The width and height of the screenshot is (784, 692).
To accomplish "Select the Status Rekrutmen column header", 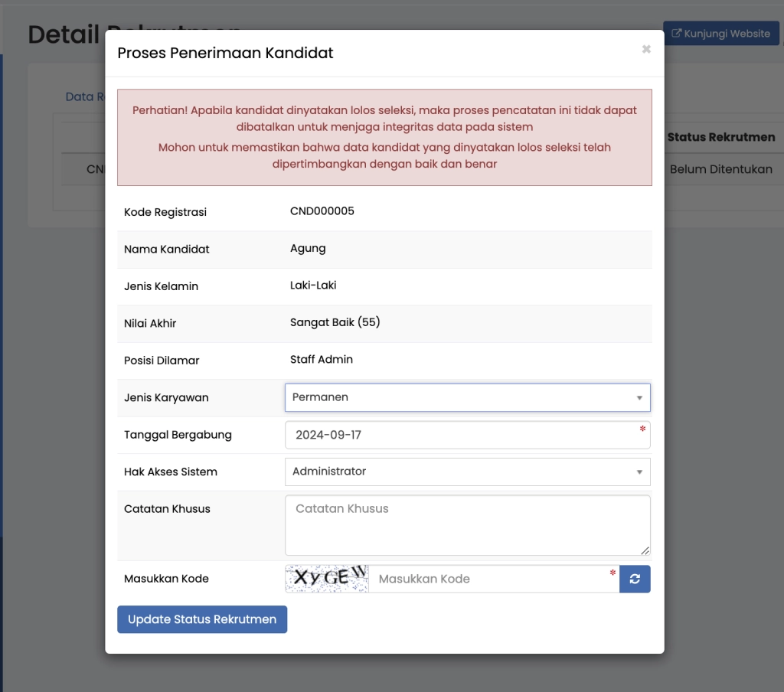I will point(723,136).
